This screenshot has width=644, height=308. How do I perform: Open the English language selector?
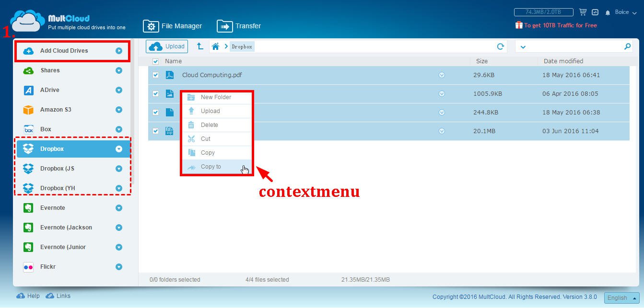tap(621, 297)
